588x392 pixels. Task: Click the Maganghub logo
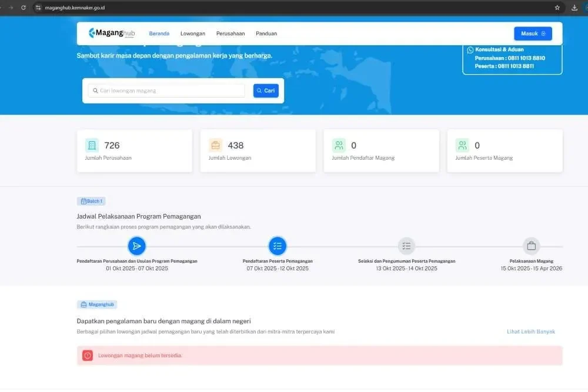111,33
